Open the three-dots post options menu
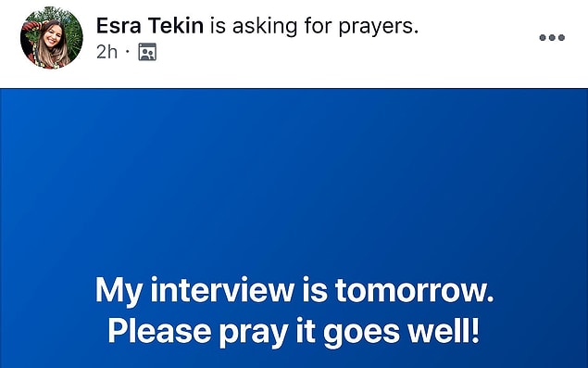Image resolution: width=588 pixels, height=368 pixels. 552,38
